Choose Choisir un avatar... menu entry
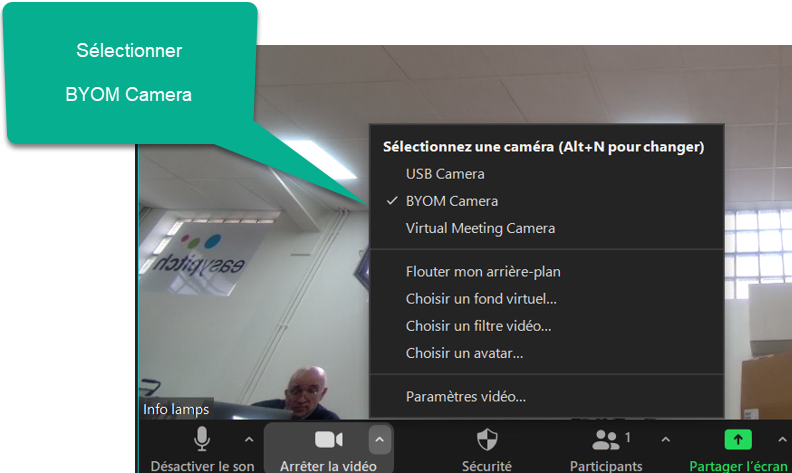The image size is (792, 473). [464, 352]
